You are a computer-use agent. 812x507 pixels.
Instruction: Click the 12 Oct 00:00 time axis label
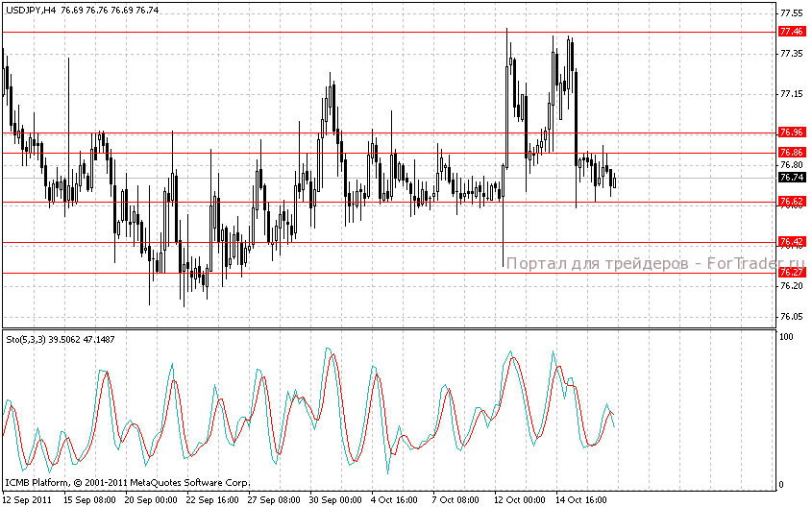pyautogui.click(x=520, y=499)
